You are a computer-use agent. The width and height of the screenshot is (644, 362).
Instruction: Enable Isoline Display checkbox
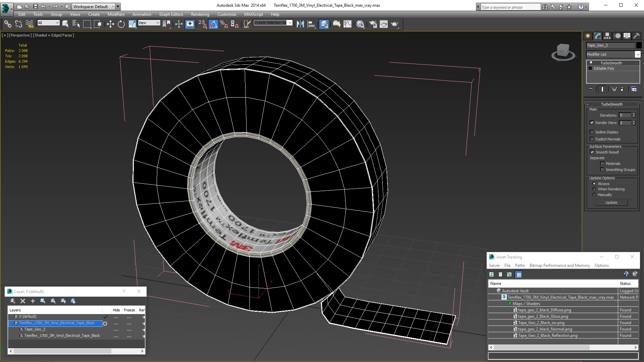592,132
